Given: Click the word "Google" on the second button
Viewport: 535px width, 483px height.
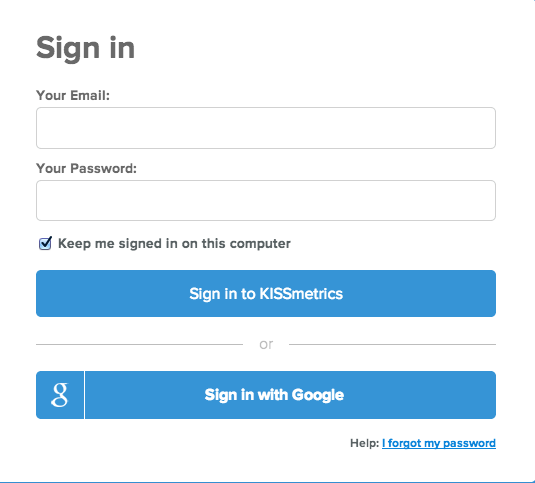Looking at the screenshot, I should pos(318,395).
